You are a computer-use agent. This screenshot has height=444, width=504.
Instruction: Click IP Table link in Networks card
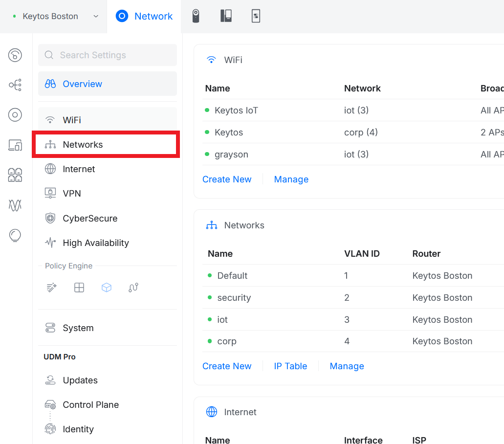[x=290, y=366]
